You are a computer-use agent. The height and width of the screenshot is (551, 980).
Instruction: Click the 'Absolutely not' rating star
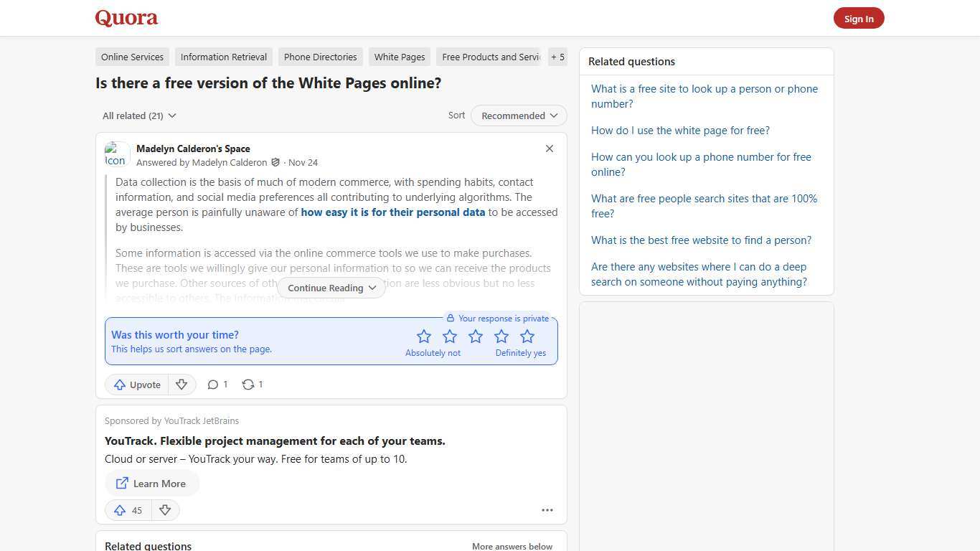click(423, 336)
